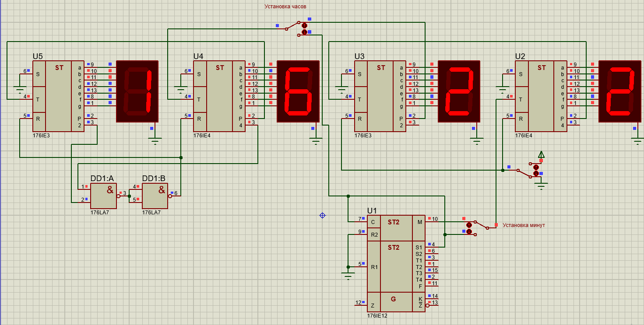This screenshot has height=325, width=644.
Task: Click pin 12 (Z input) on U1
Action: point(361,305)
